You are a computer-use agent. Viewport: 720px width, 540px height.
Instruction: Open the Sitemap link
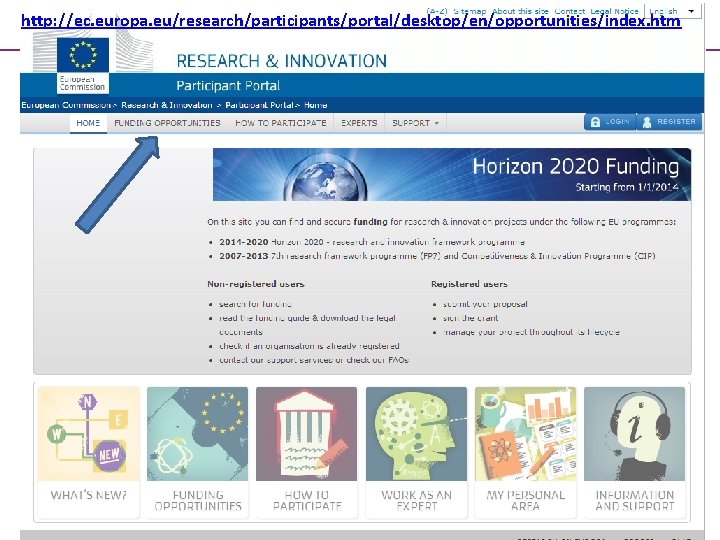click(x=469, y=11)
